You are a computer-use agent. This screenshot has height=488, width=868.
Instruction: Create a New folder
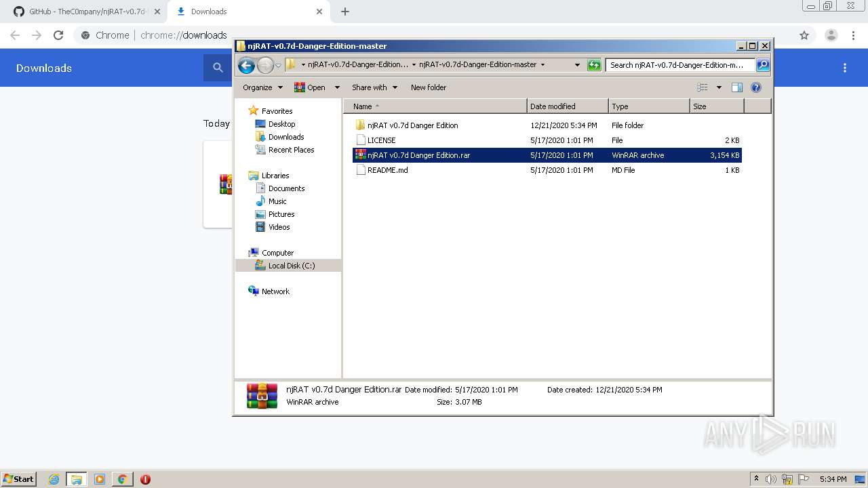429,87
